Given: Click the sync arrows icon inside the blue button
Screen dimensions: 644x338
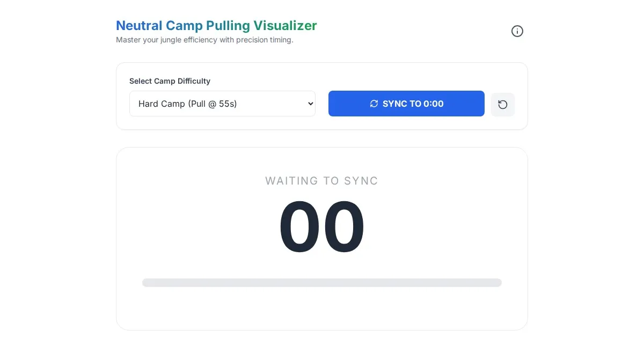Looking at the screenshot, I should coord(374,104).
